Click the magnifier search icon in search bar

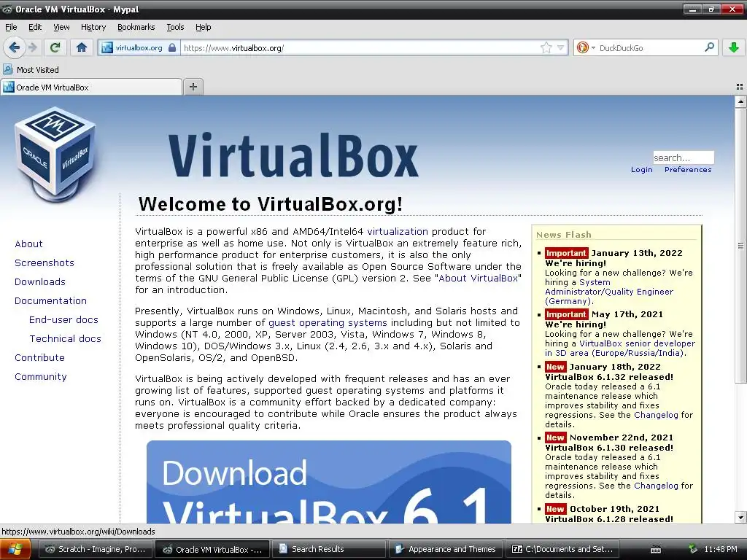(x=709, y=47)
